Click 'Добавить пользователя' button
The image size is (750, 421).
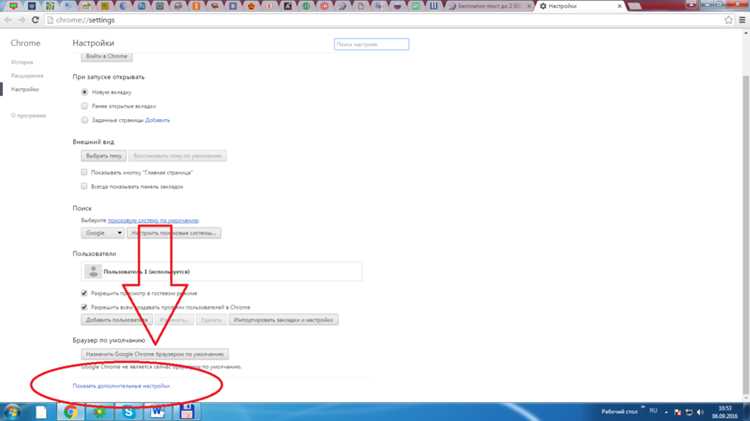(117, 320)
